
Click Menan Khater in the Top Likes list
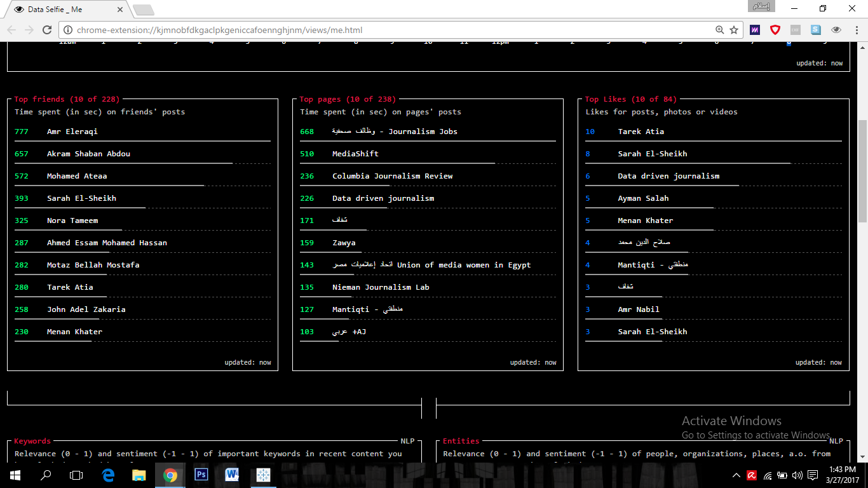click(645, 220)
